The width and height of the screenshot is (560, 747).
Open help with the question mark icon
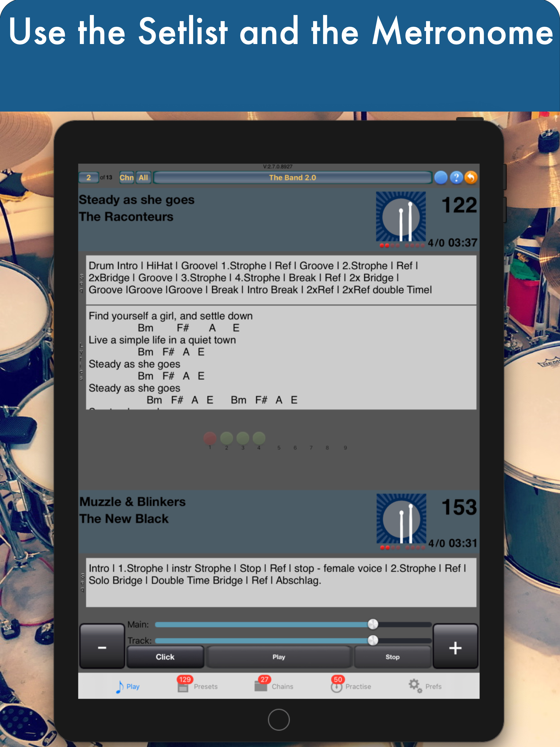coord(456,177)
